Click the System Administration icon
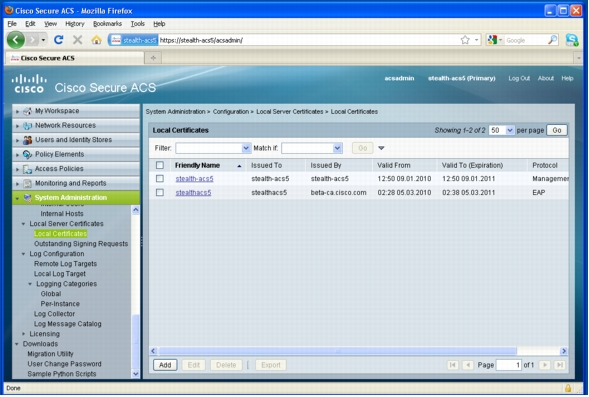This screenshot has width=589, height=397. tap(27, 198)
